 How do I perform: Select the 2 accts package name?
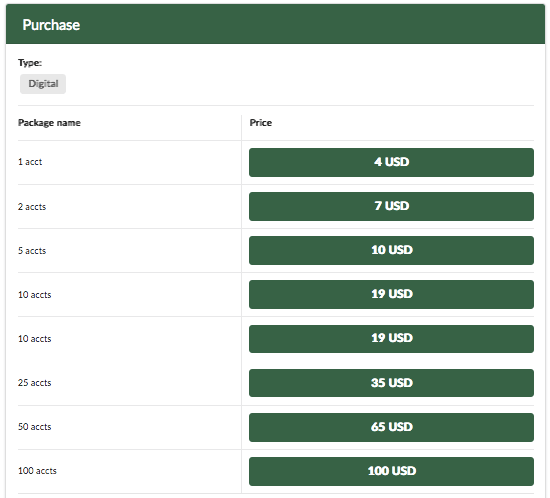pyautogui.click(x=32, y=207)
